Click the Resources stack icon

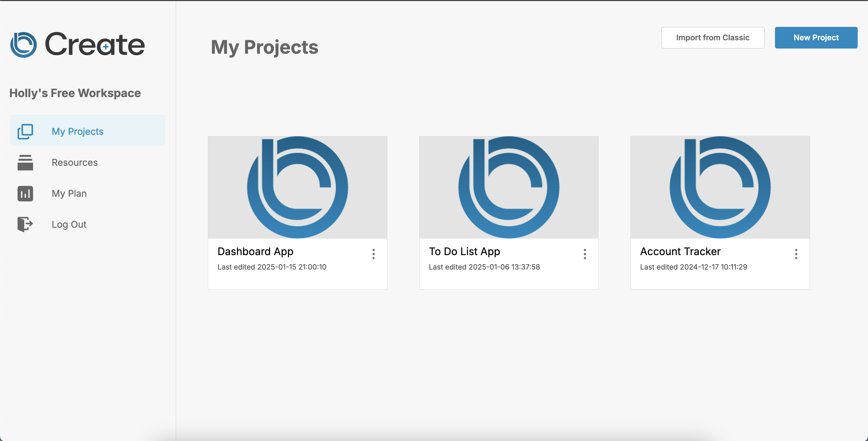coord(25,162)
